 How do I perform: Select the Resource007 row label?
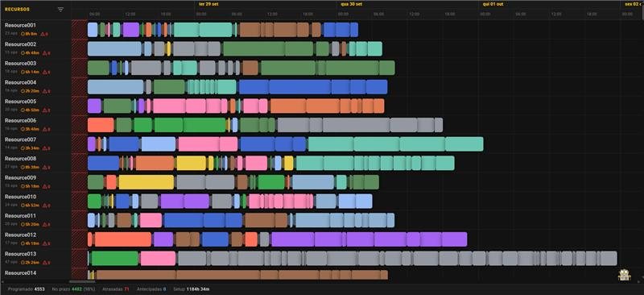coord(21,140)
